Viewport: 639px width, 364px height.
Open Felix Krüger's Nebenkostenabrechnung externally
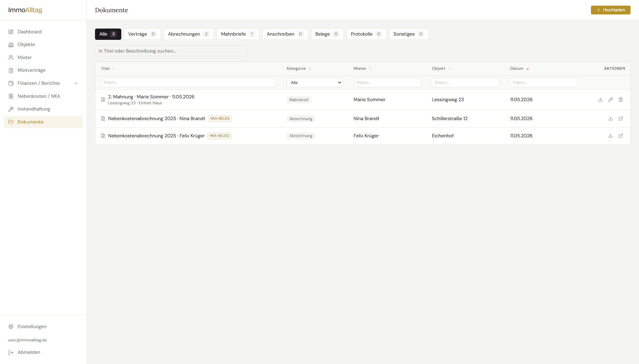pos(621,136)
